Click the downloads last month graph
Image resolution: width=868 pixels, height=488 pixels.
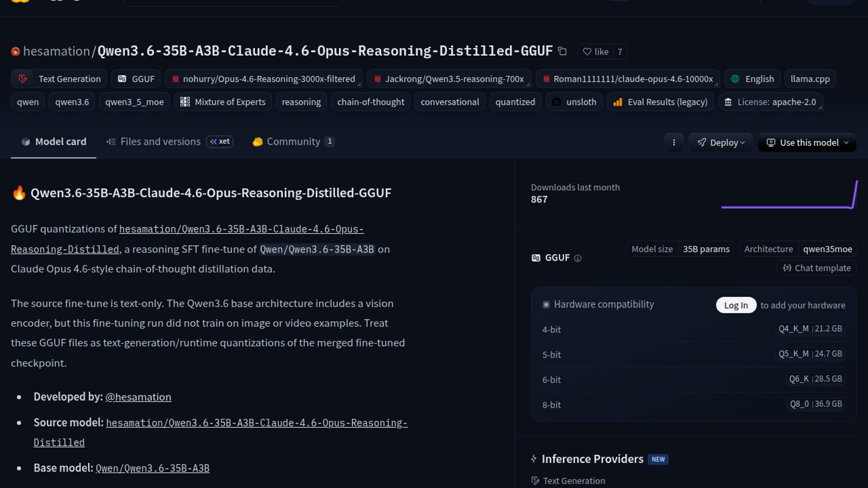point(789,195)
